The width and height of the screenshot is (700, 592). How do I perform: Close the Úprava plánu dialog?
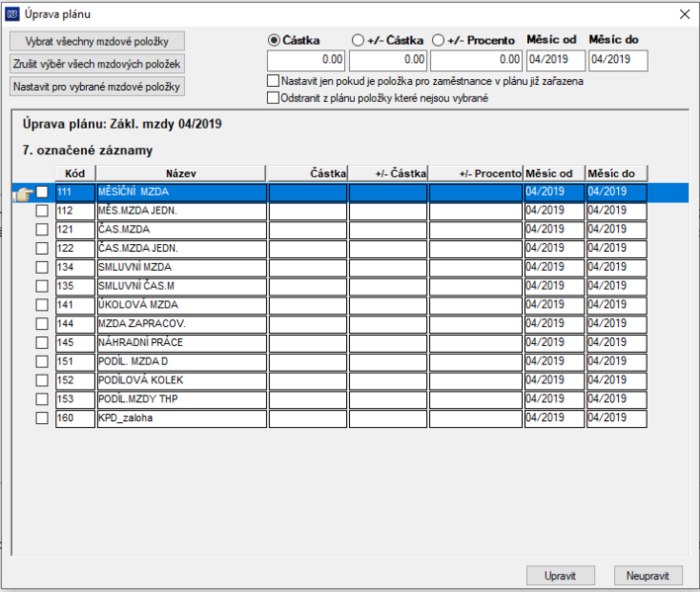[684, 14]
